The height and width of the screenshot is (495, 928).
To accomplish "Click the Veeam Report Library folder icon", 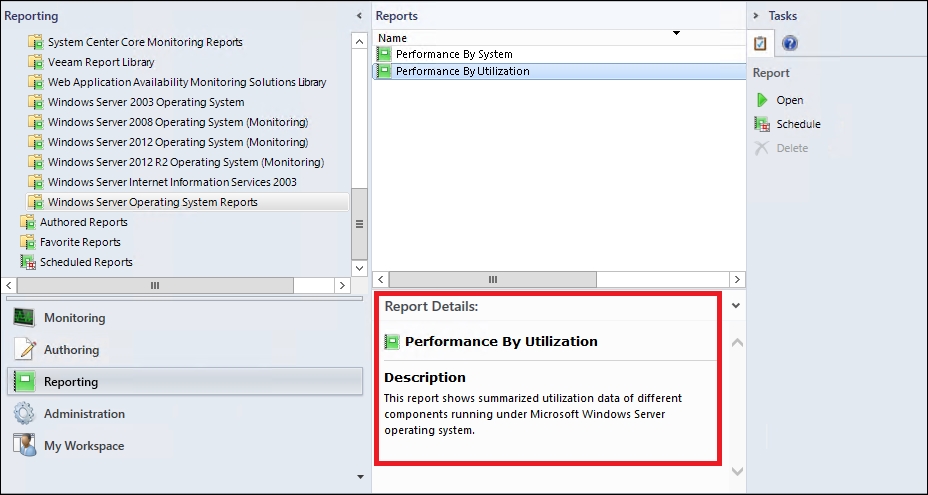I will (36, 62).
